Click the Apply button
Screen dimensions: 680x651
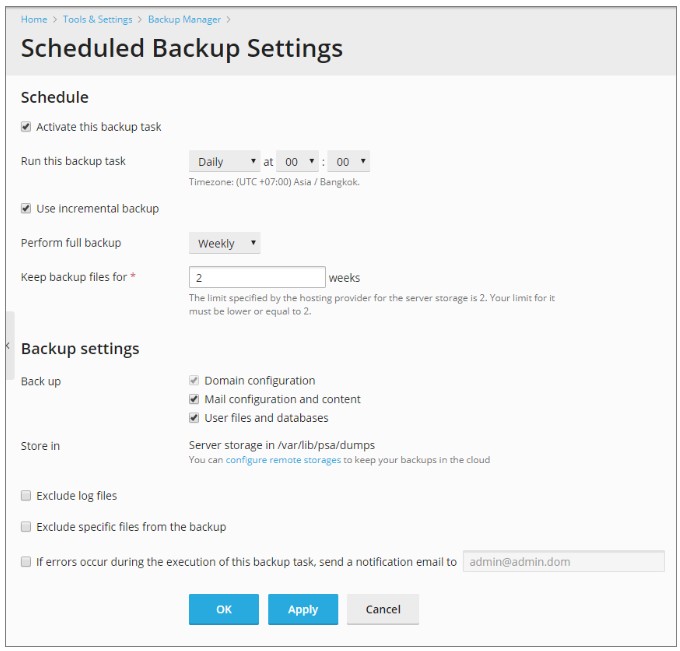[303, 609]
